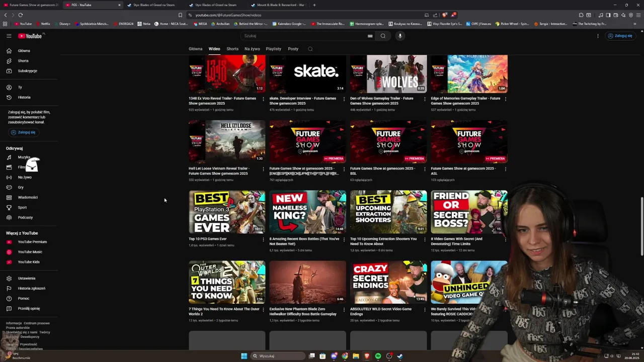Start voice search with the microphone icon

click(x=400, y=36)
